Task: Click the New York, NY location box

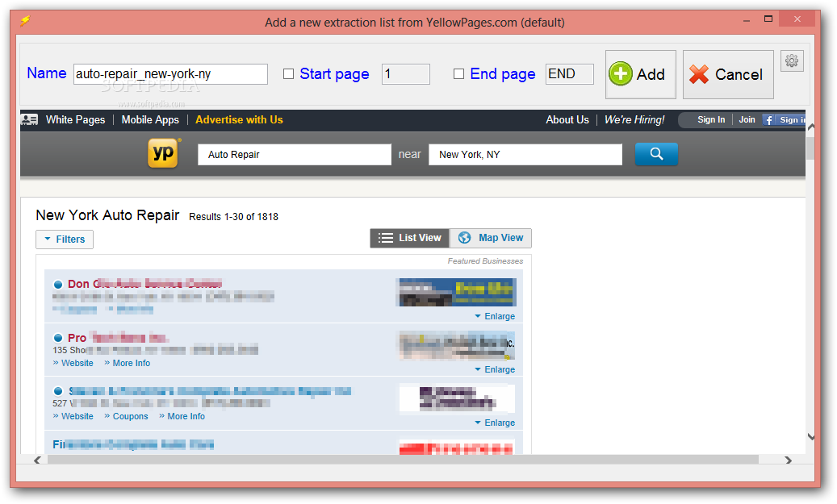Action: coord(525,155)
